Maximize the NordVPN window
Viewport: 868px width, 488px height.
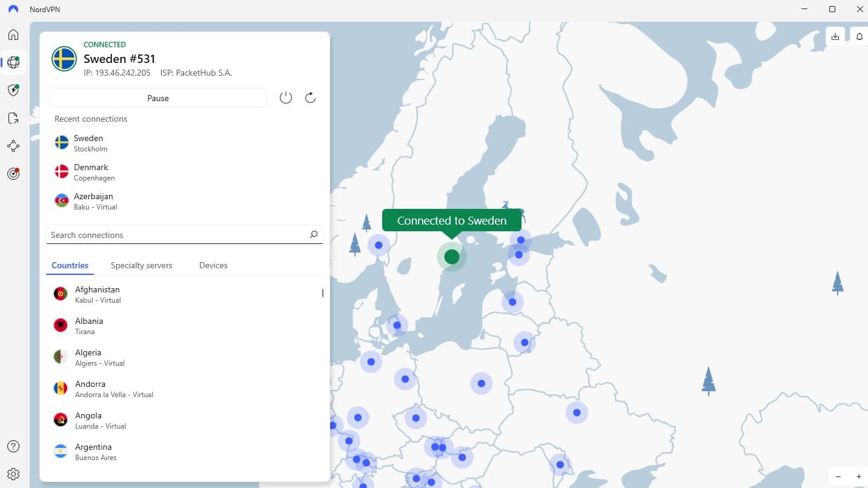coord(832,9)
